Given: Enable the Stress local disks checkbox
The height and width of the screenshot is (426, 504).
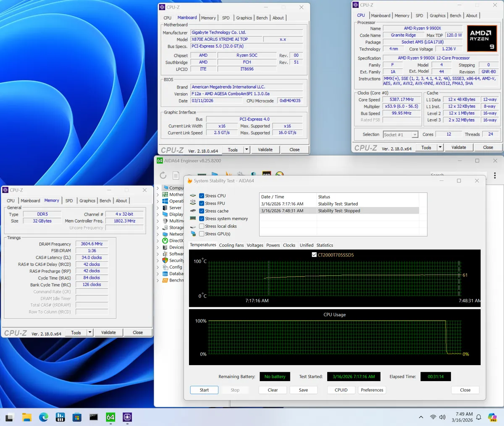Looking at the screenshot, I should pos(202,226).
